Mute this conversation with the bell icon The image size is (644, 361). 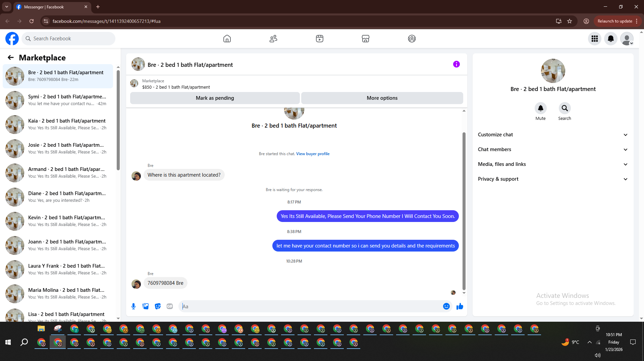541,108
